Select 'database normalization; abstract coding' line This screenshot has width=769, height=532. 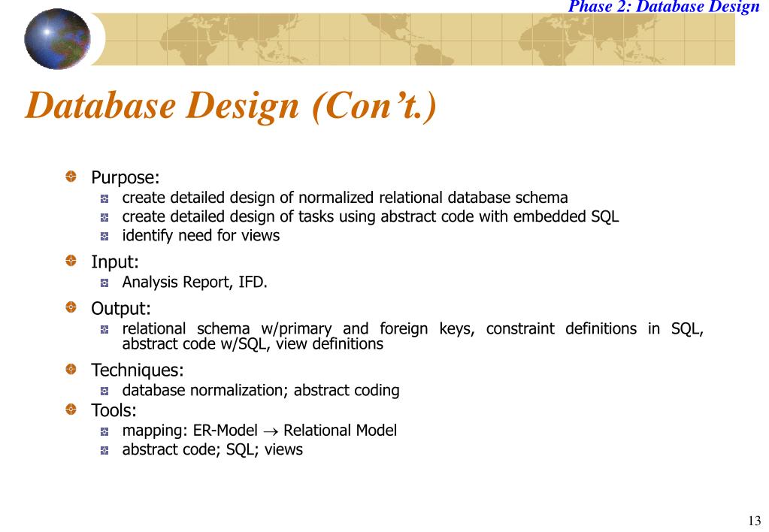click(x=261, y=390)
